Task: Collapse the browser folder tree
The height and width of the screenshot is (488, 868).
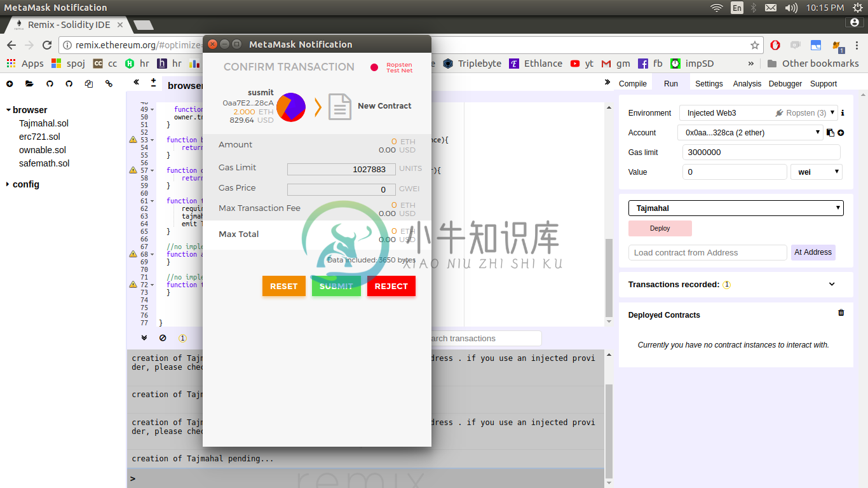Action: click(9, 110)
